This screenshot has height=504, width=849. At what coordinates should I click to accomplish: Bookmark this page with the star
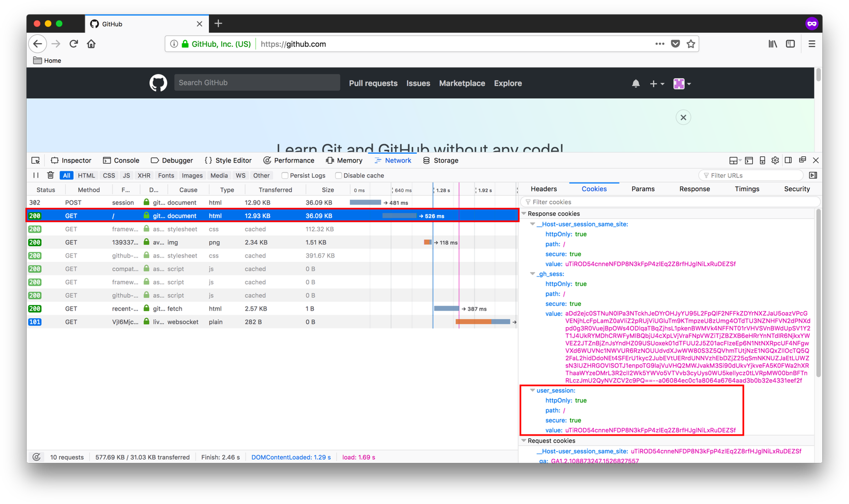tap(691, 44)
